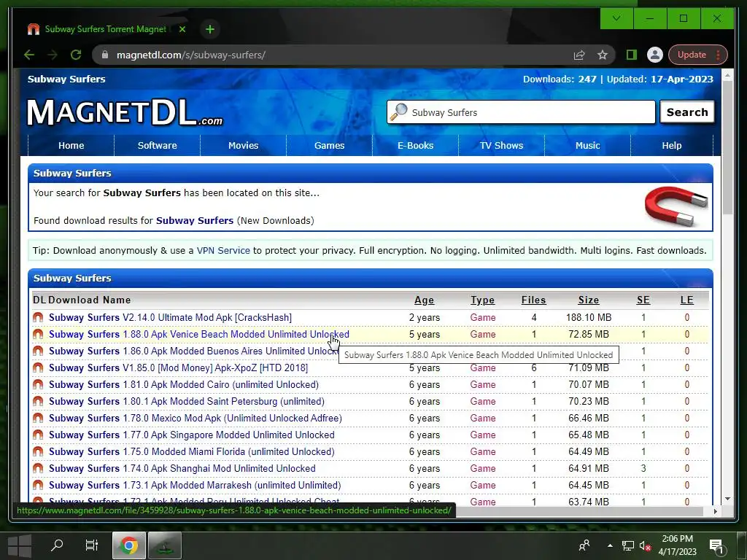Open the Software menu item
Screen dimensions: 747x560
point(158,145)
